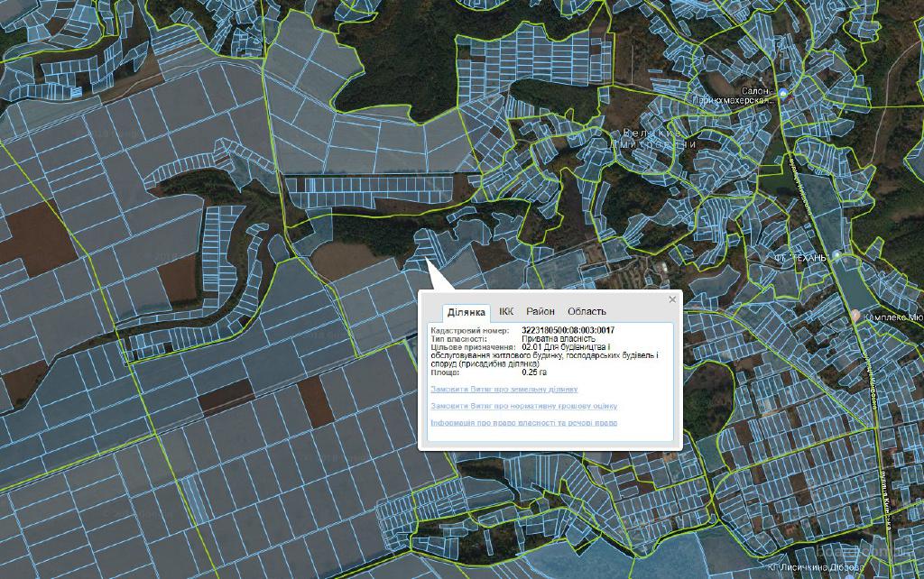The height and width of the screenshot is (579, 924).
Task: Click the ФГ Техань blue marker icon
Action: click(x=836, y=257)
